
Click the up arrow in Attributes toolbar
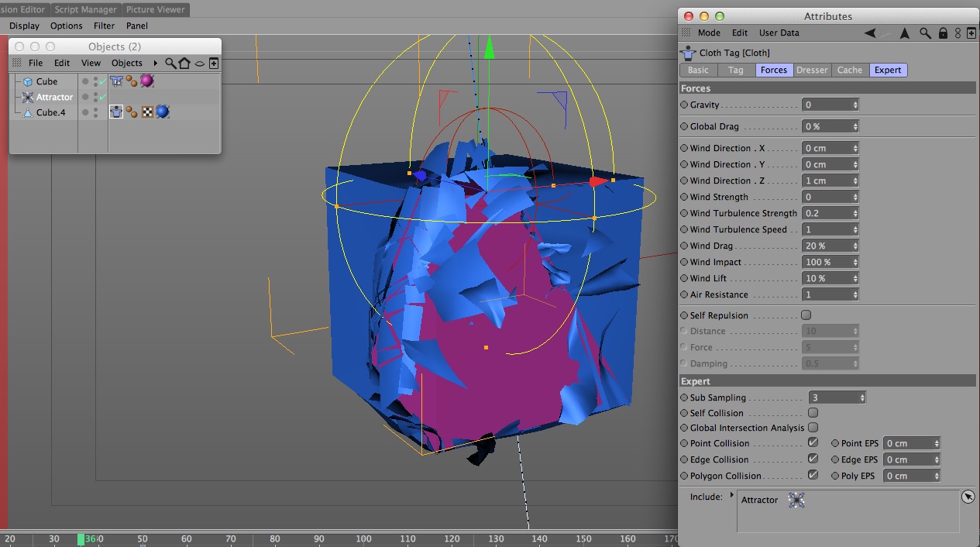coord(904,33)
